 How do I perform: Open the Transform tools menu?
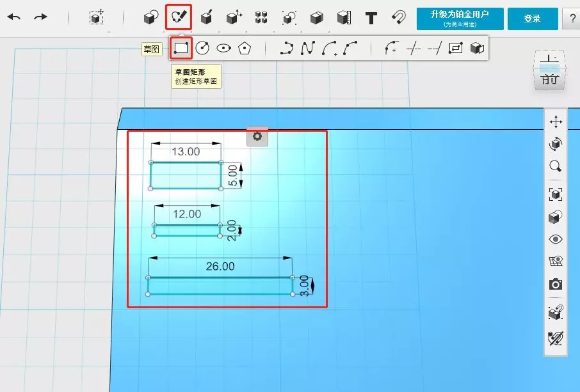click(234, 17)
